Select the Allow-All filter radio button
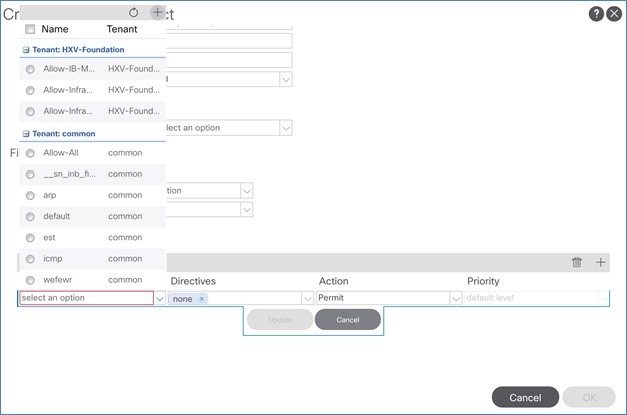The height and width of the screenshot is (415, 627). tap(30, 153)
